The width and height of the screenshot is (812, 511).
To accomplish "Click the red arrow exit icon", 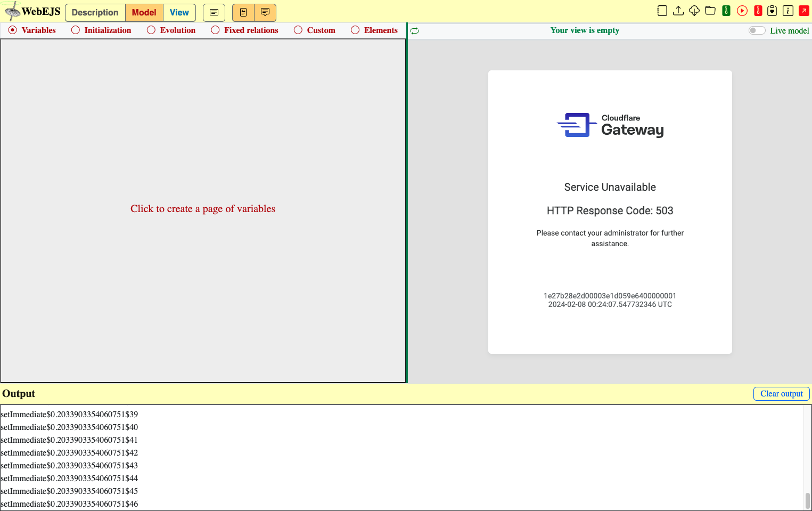I will pos(804,11).
